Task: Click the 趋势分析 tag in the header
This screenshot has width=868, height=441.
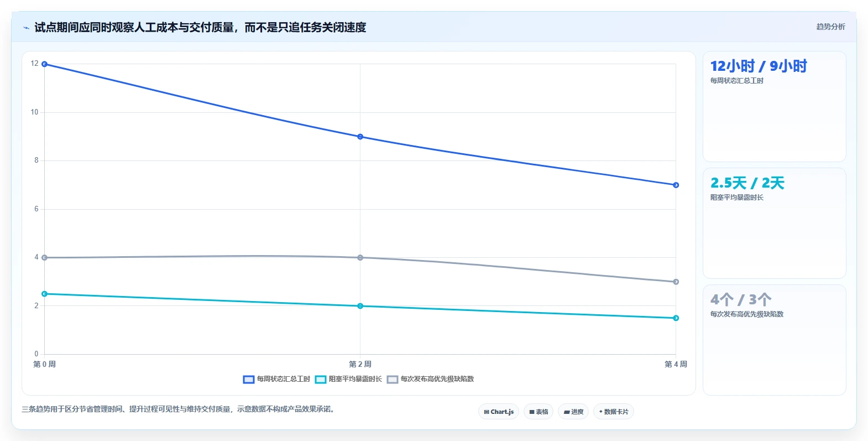Action: [x=830, y=27]
